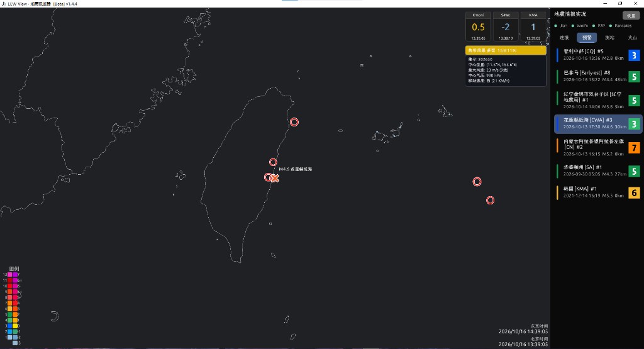Click the M4.6 花莲縣近海 map label
Image resolution: width=644 pixels, height=349 pixels.
[x=296, y=169]
